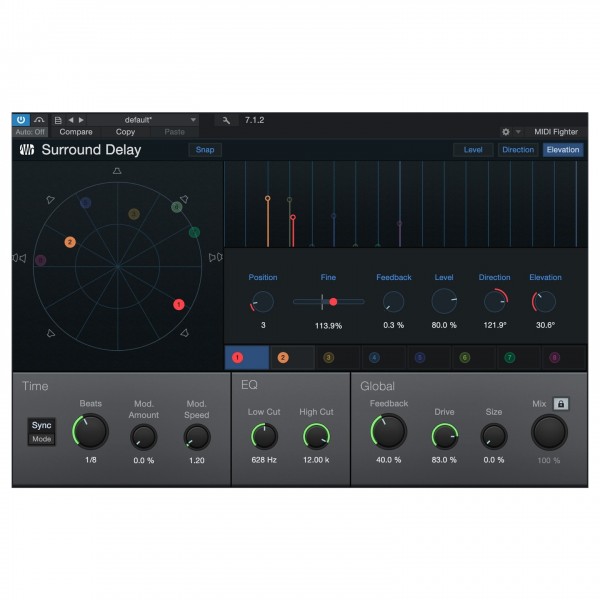Click the Compare button
The image size is (600, 600).
(x=76, y=132)
